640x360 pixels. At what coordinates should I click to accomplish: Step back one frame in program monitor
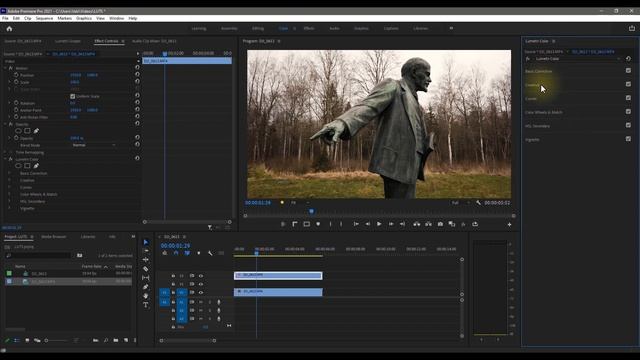(x=368, y=224)
